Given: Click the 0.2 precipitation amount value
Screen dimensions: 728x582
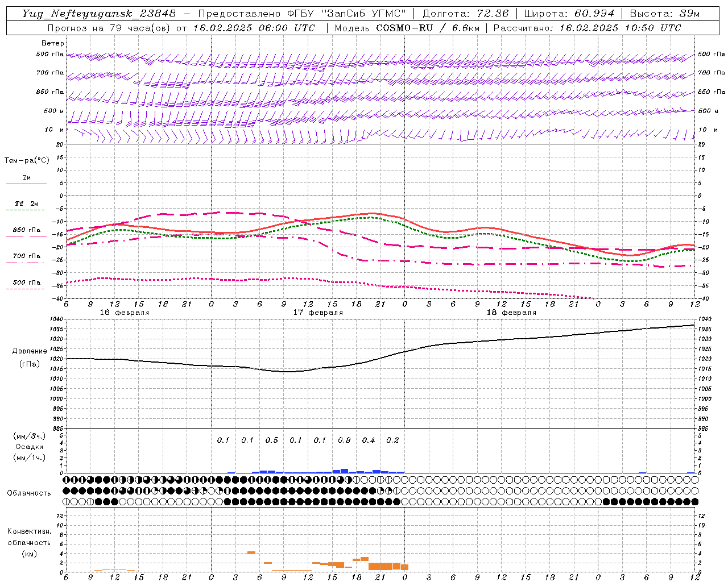Looking at the screenshot, I should 392,440.
